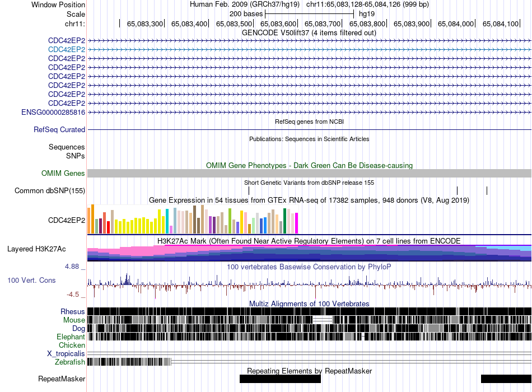Click the 100 Vert. Cons track label
The width and height of the screenshot is (532, 392).
tap(31, 281)
